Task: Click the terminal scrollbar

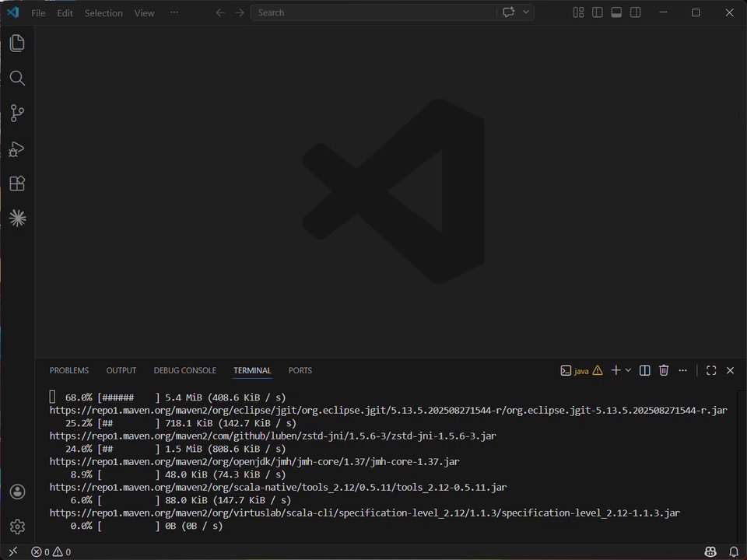Action: coord(742,467)
